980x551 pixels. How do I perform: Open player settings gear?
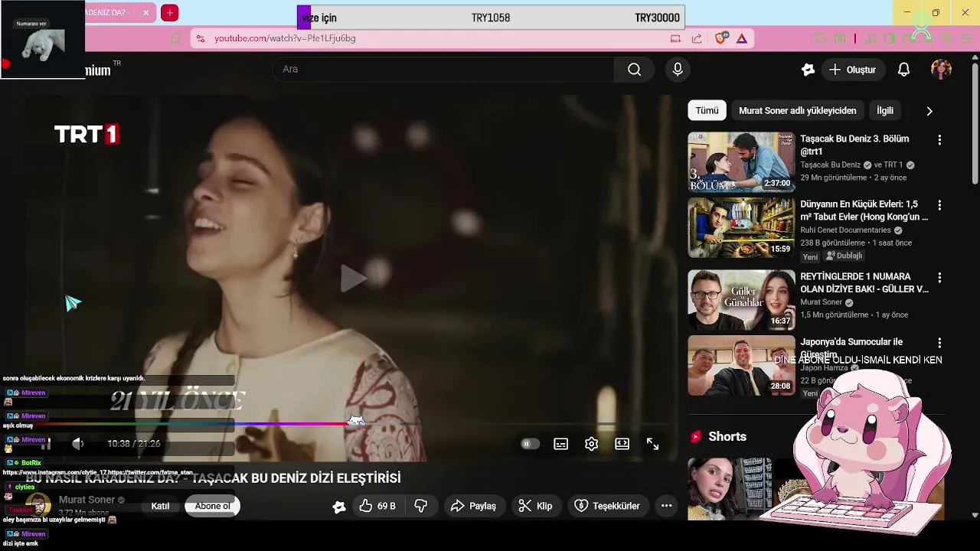tap(591, 444)
